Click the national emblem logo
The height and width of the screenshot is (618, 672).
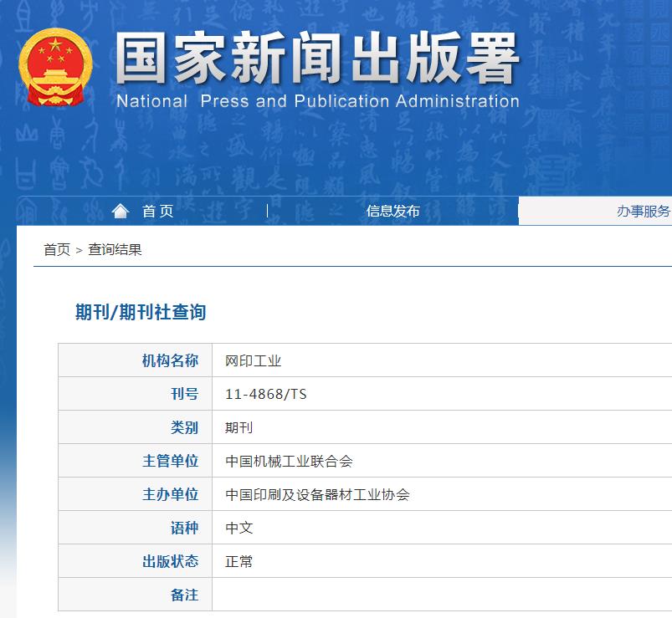coord(55,67)
